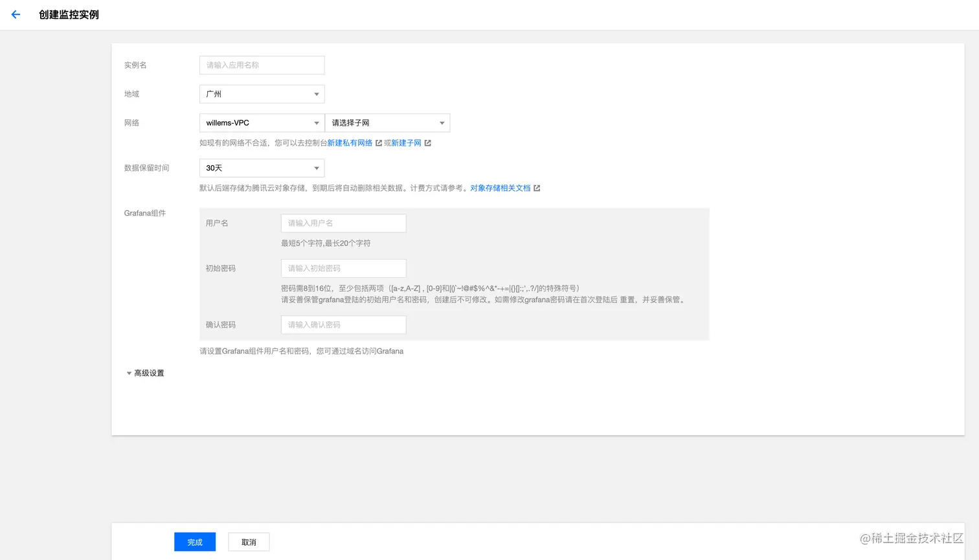
Task: Click the 网络 field label
Action: point(131,122)
